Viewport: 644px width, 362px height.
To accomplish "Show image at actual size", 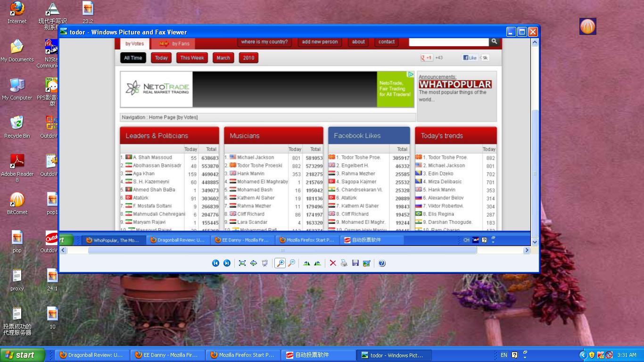I will coord(254,263).
